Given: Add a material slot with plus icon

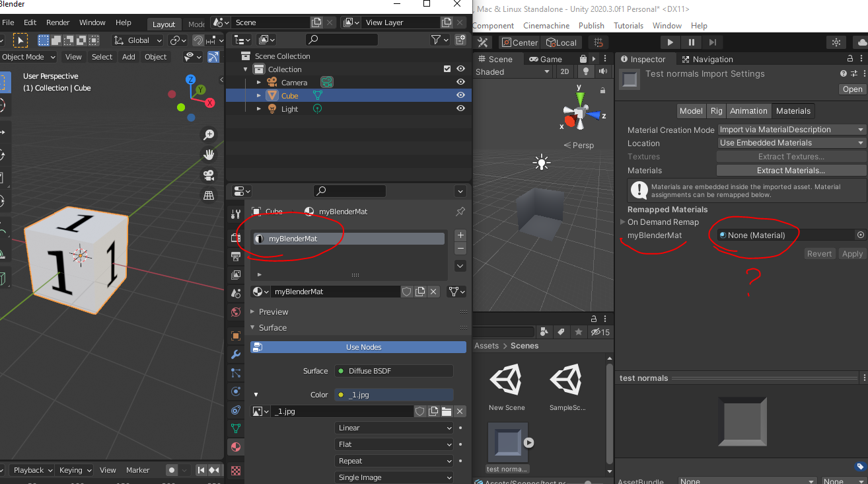Looking at the screenshot, I should 460,235.
